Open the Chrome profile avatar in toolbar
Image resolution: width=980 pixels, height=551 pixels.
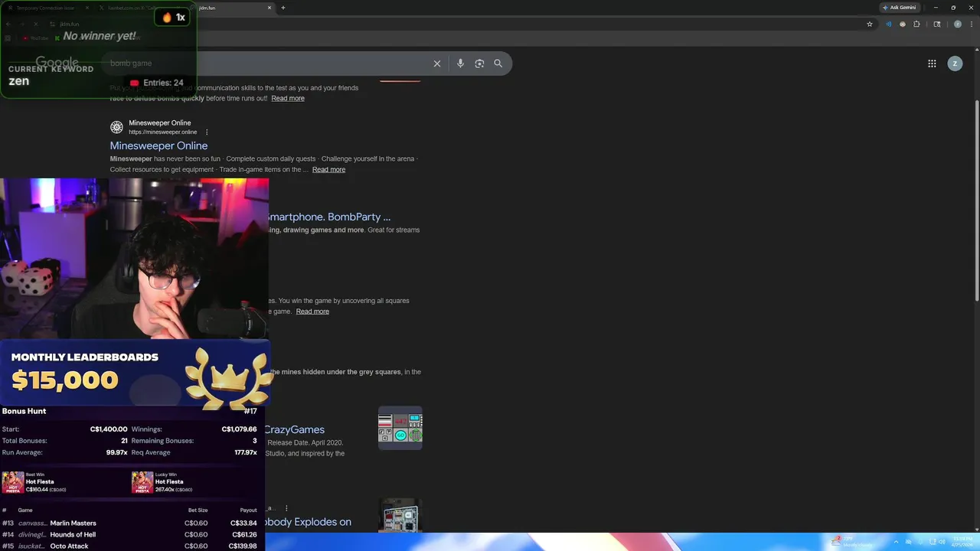[x=957, y=24]
